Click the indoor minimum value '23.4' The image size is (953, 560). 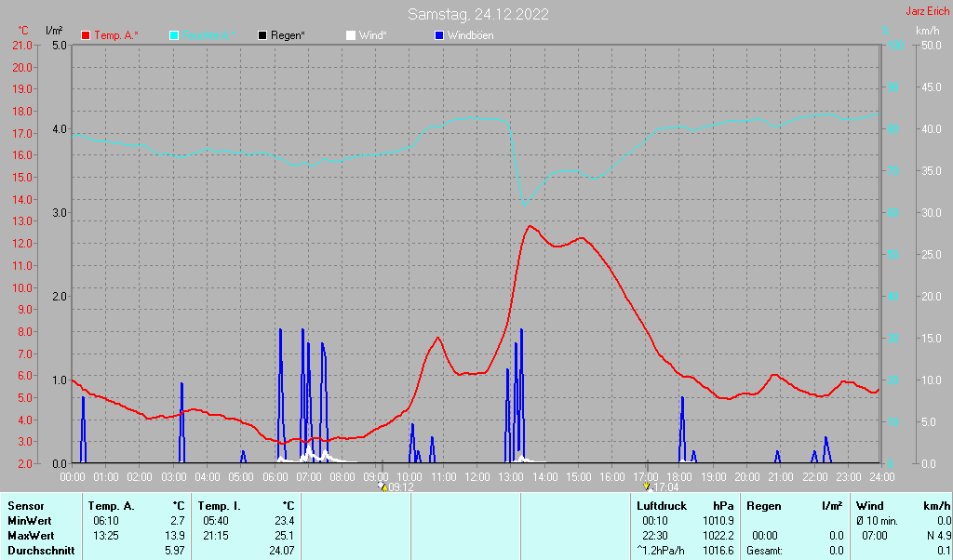(285, 521)
